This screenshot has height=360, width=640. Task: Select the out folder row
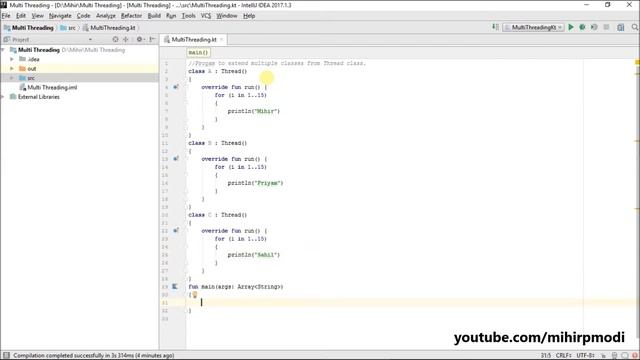pos(79,69)
